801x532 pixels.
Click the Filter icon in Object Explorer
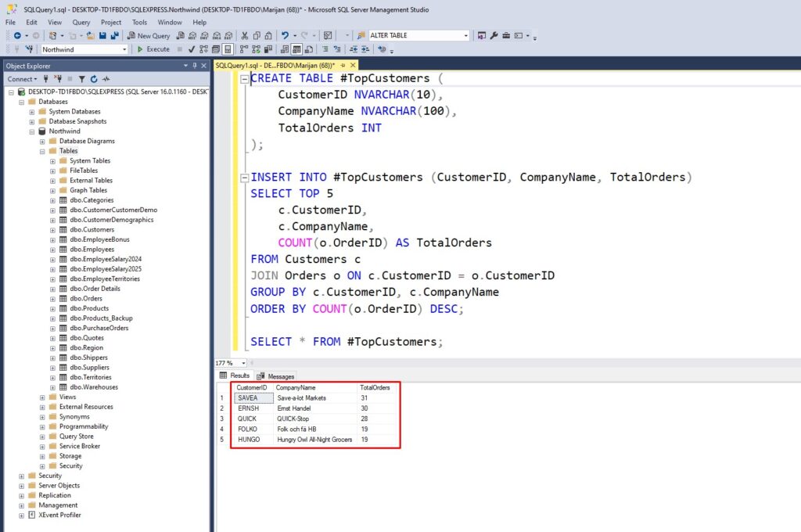pos(81,78)
